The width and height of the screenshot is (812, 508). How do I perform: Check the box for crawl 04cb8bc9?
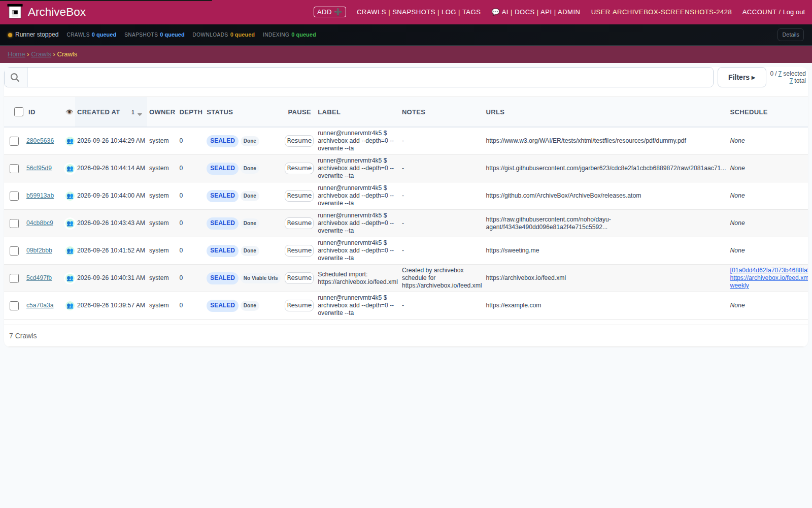pos(14,224)
